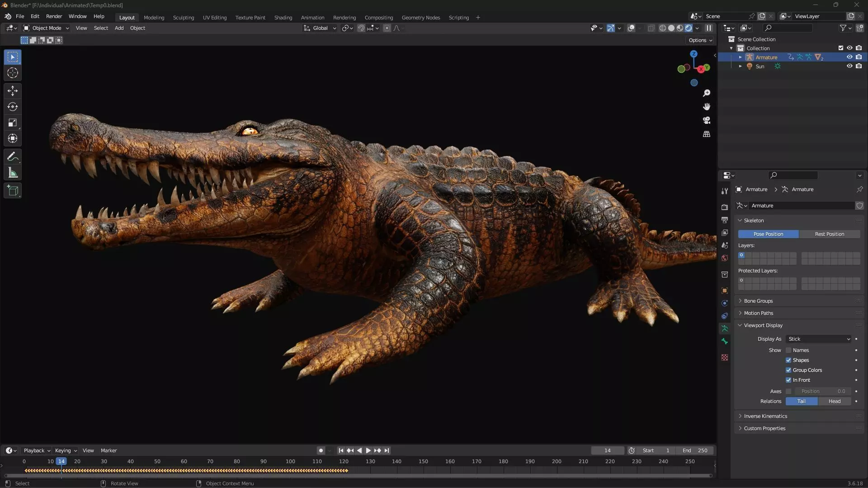
Task: Open the Object Constraints properties tab
Action: pos(725,316)
